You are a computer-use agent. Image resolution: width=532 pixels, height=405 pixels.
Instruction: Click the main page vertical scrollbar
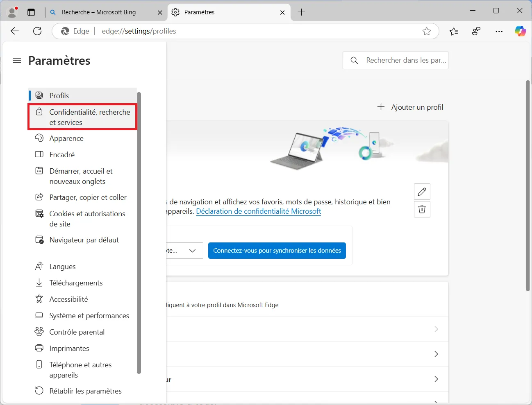[x=528, y=186]
